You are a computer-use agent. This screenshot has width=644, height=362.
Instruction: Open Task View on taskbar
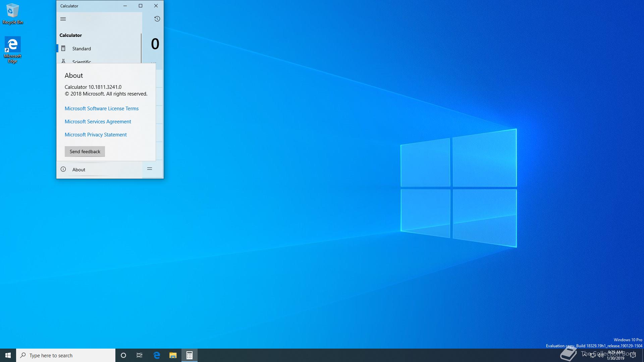140,355
